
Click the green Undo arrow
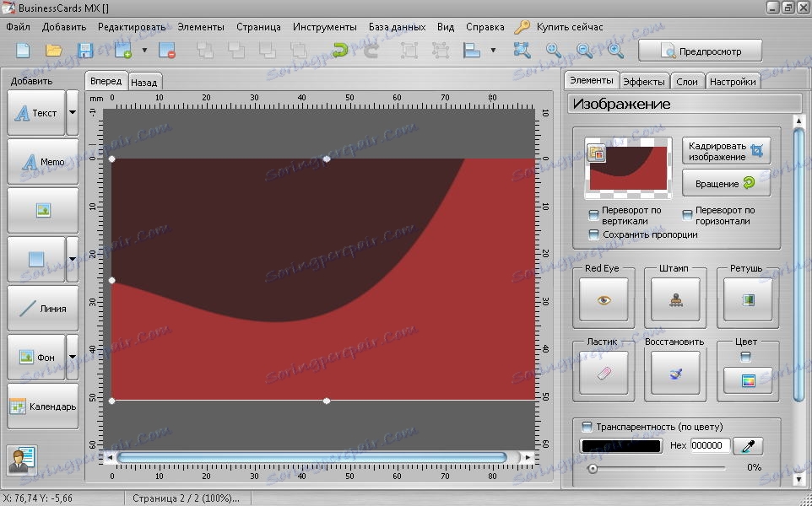click(340, 51)
